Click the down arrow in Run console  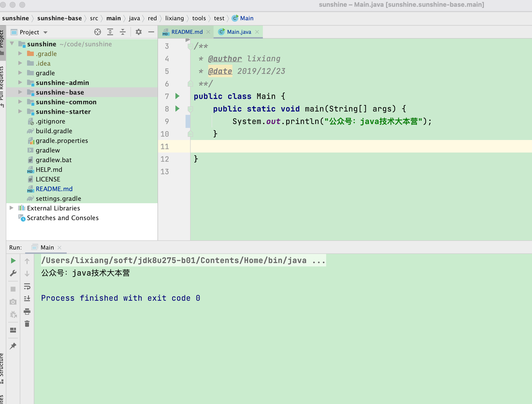pos(27,273)
